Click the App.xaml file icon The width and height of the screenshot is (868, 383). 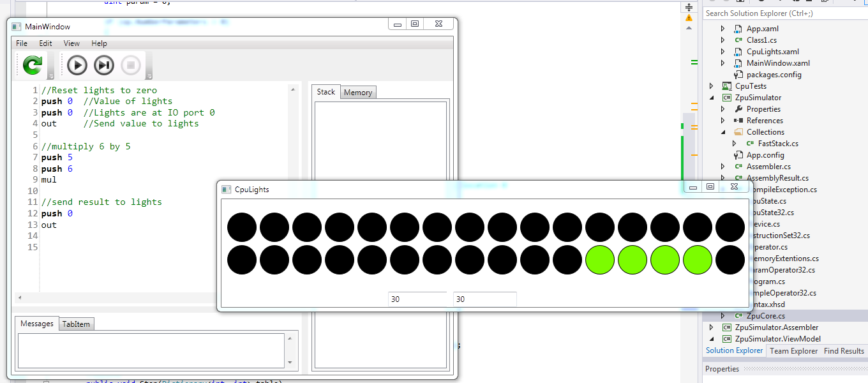[738, 29]
